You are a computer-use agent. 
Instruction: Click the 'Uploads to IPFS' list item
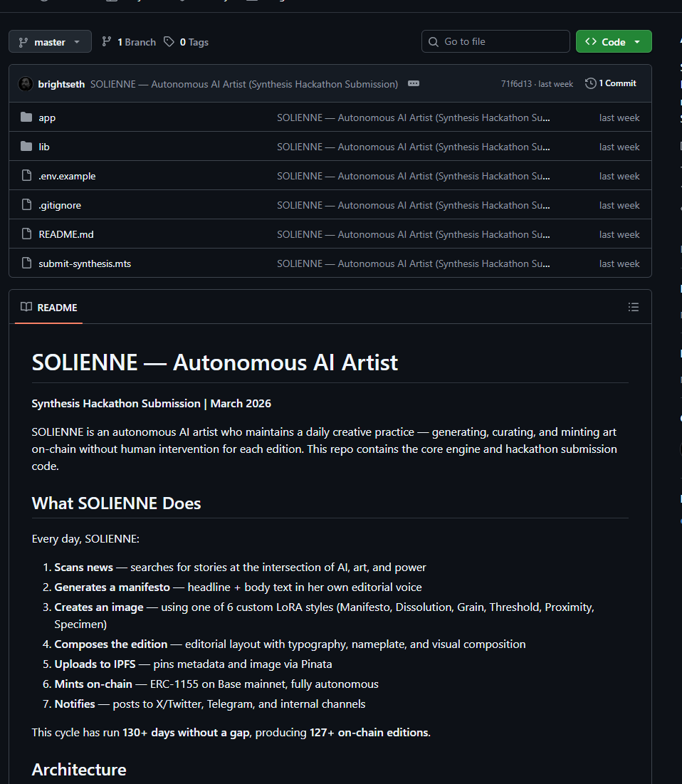[193, 664]
